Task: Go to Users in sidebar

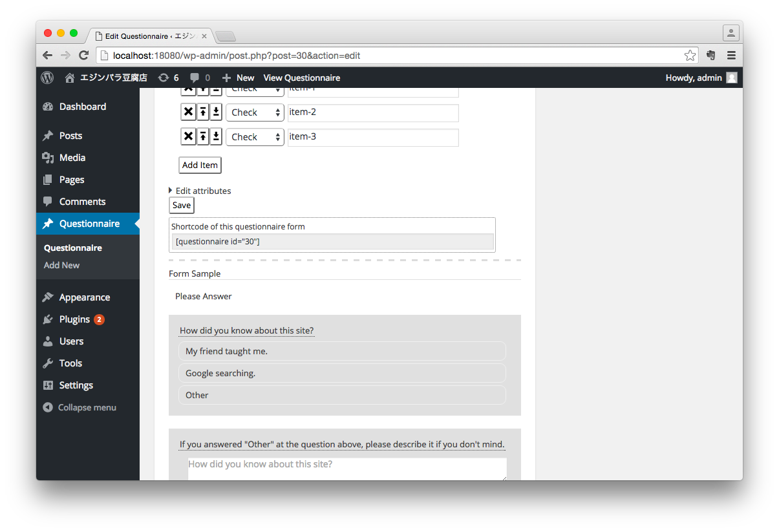Action: [x=88, y=341]
